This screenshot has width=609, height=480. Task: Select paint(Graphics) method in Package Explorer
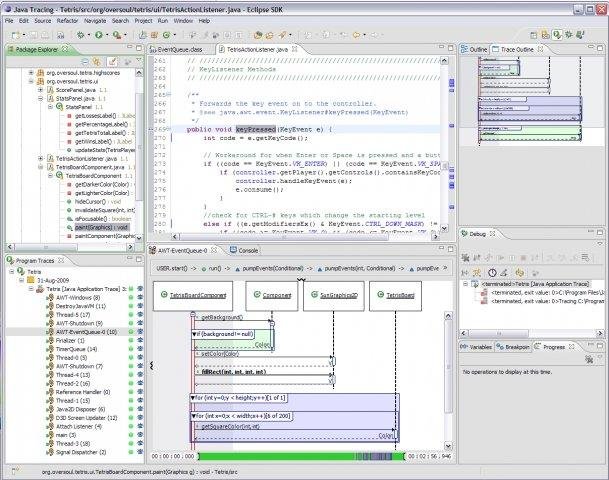93,227
